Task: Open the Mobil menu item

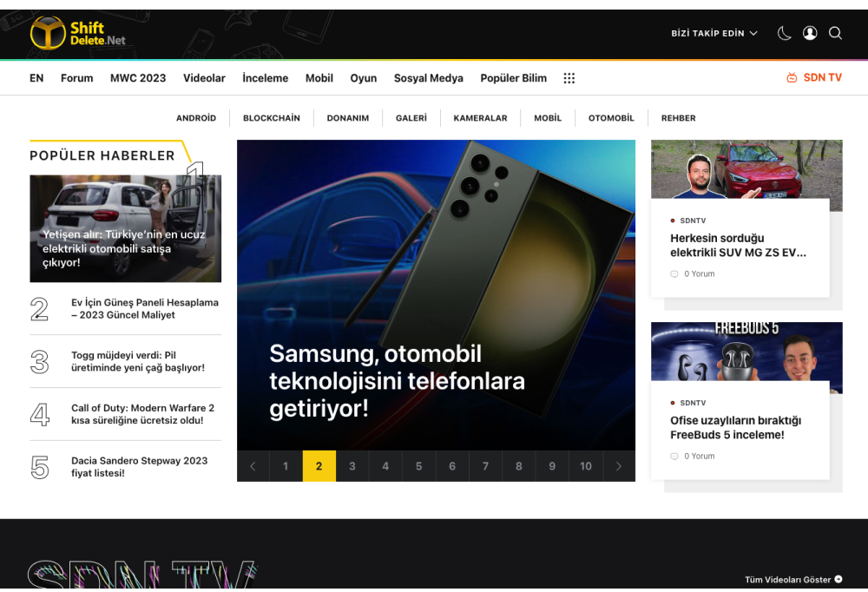Action: point(319,78)
